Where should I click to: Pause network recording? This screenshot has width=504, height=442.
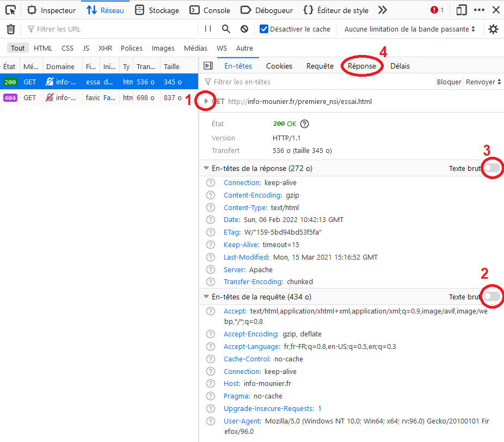208,29
